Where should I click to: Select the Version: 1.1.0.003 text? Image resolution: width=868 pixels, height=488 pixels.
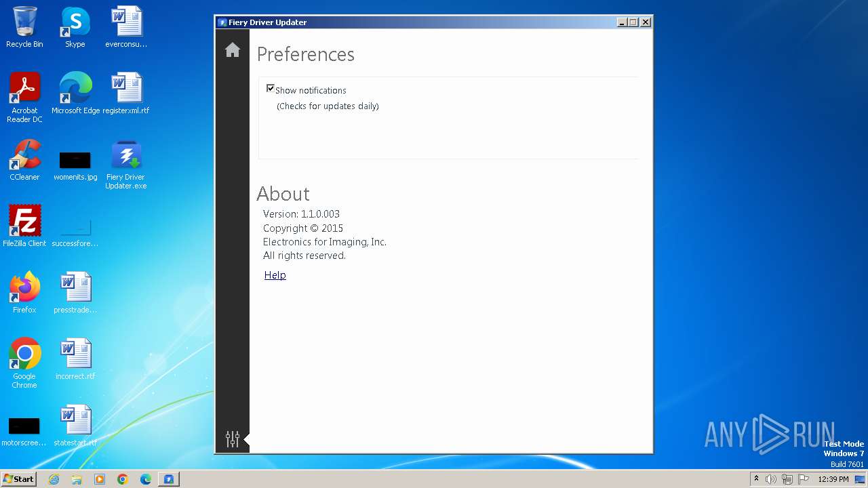pos(301,214)
